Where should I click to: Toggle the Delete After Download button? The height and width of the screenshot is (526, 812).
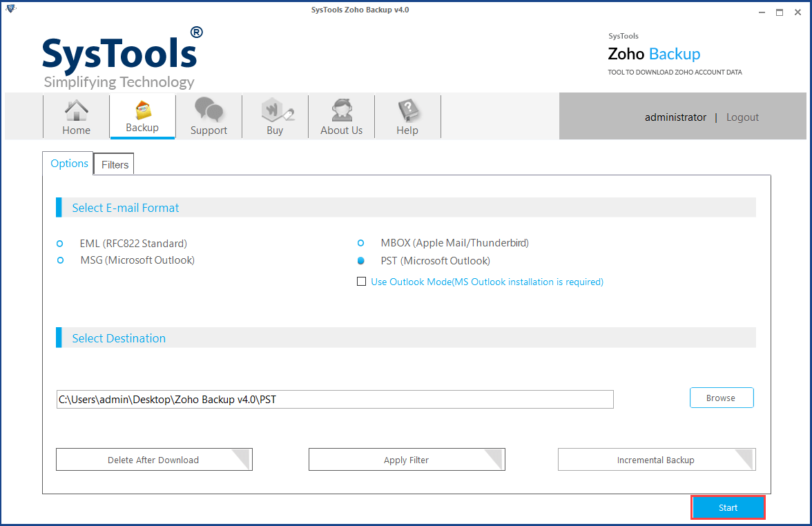tap(154, 460)
